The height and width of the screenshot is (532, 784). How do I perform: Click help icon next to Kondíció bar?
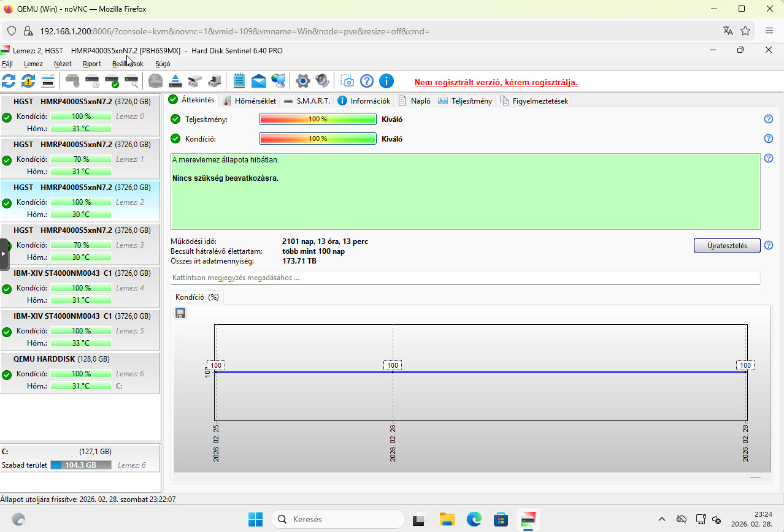point(768,139)
